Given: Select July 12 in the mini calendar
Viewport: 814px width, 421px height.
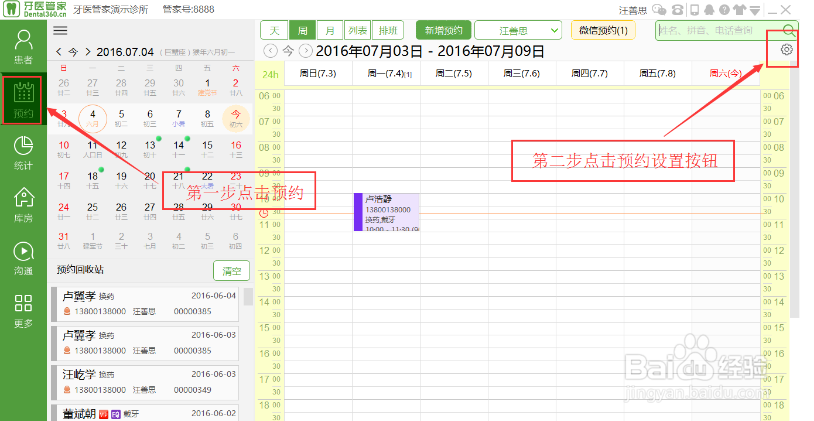Looking at the screenshot, I should coord(121,149).
